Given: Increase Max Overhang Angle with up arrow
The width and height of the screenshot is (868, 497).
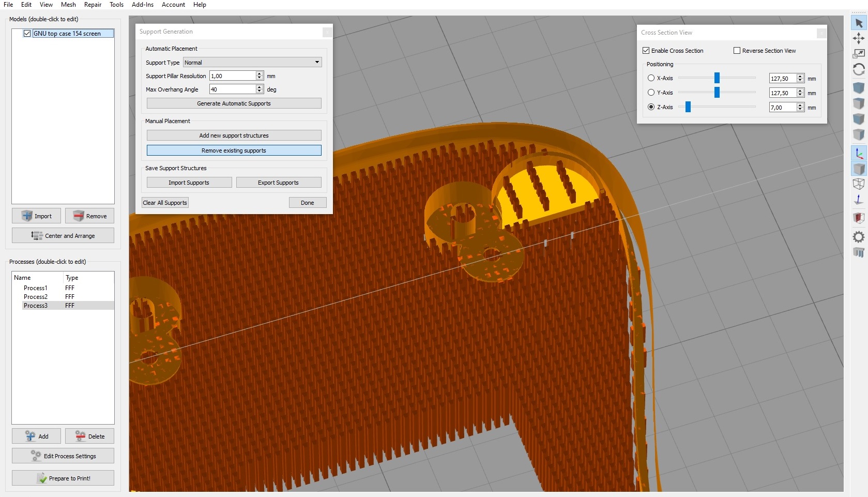Looking at the screenshot, I should coord(260,87).
